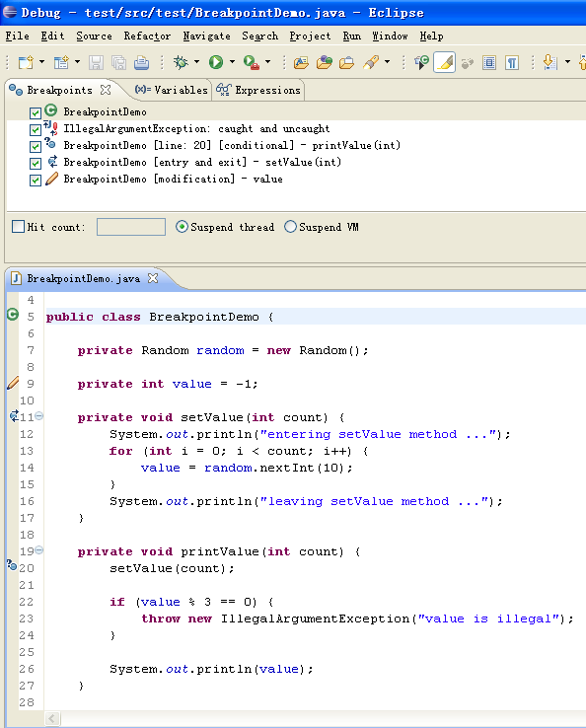Screen dimensions: 586x728
Task: Enable the Hit count checkbox
Action: pyautogui.click(x=18, y=227)
